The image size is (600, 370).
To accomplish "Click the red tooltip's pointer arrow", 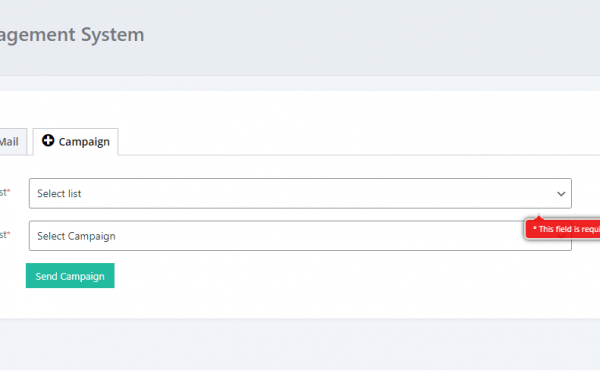I will pyautogui.click(x=539, y=218).
